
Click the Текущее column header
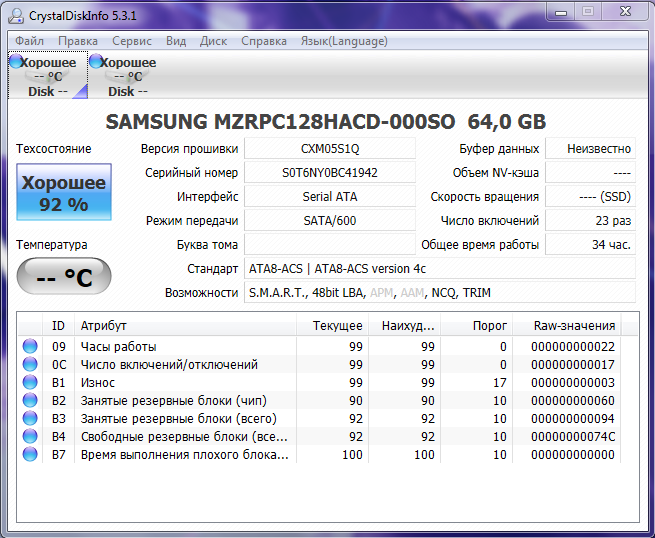click(333, 326)
